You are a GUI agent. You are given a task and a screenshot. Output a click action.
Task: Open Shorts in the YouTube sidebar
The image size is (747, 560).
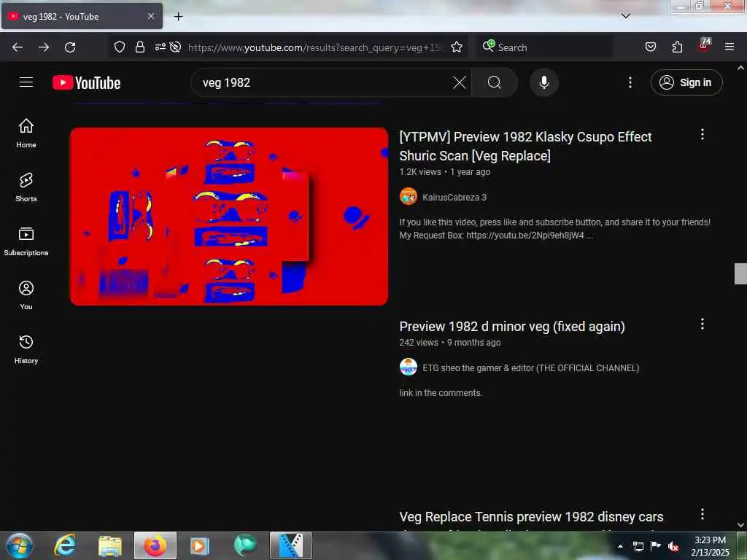pos(26,187)
